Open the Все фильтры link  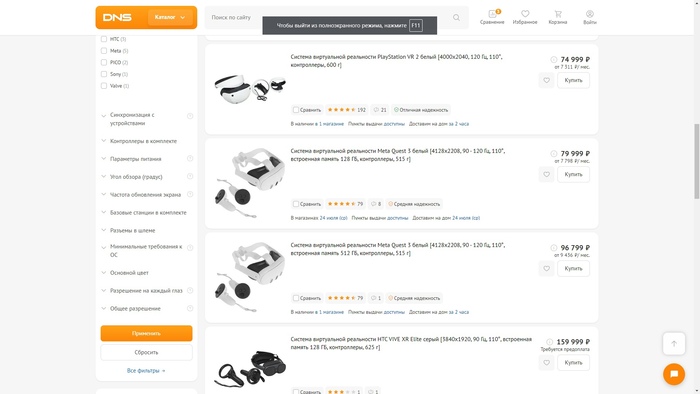pyautogui.click(x=146, y=370)
